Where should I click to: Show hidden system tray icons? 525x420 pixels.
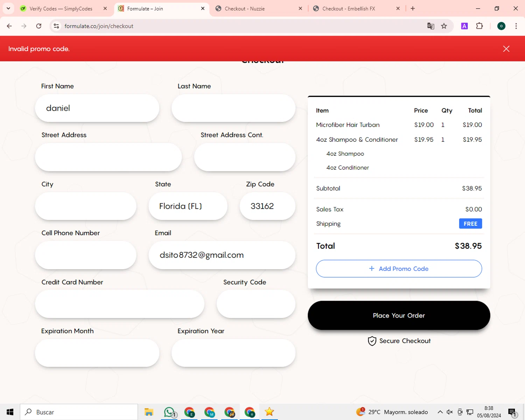[440, 412]
